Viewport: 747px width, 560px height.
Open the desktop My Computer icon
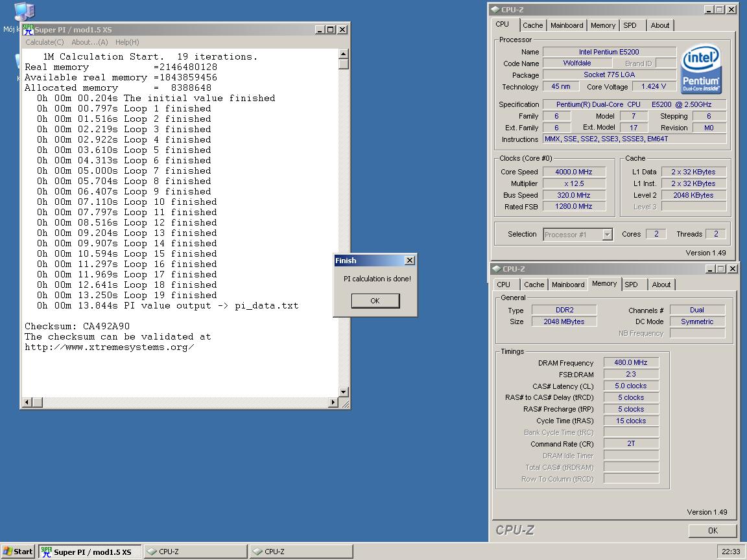point(24,12)
